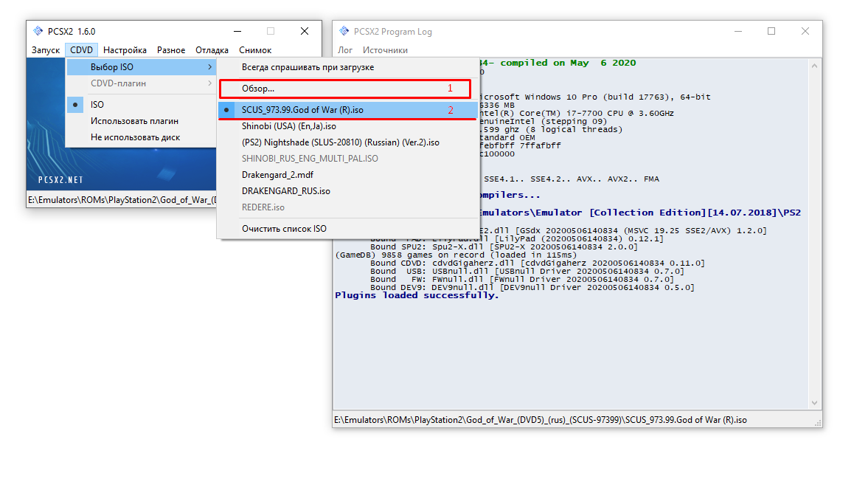
Task: Select REDERE.iso entry
Action: coord(347,207)
